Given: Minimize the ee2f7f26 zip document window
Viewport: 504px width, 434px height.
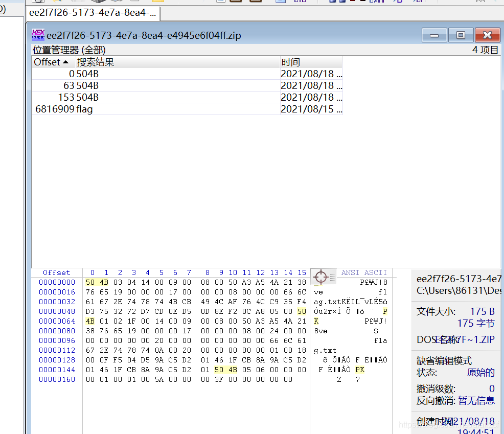Looking at the screenshot, I should pos(434,35).
